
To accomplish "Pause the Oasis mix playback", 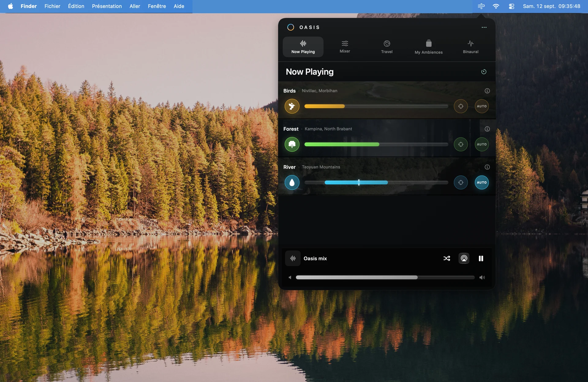I will coord(481,259).
